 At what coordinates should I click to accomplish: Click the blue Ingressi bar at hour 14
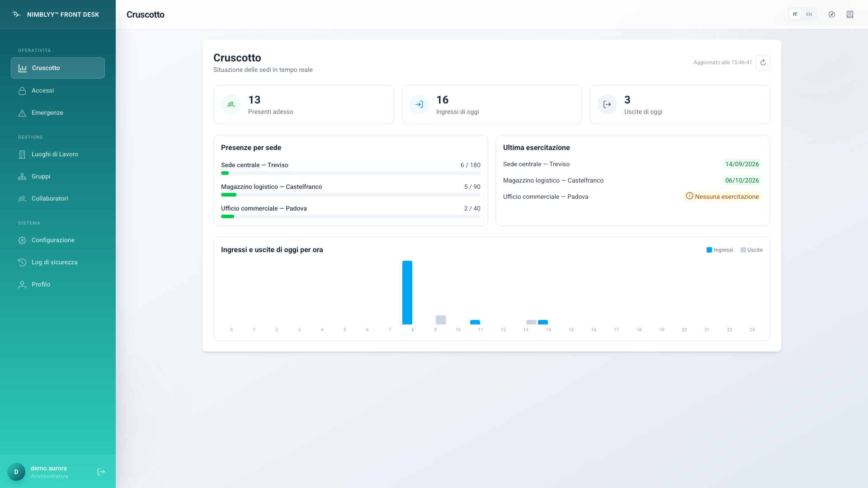(x=543, y=322)
